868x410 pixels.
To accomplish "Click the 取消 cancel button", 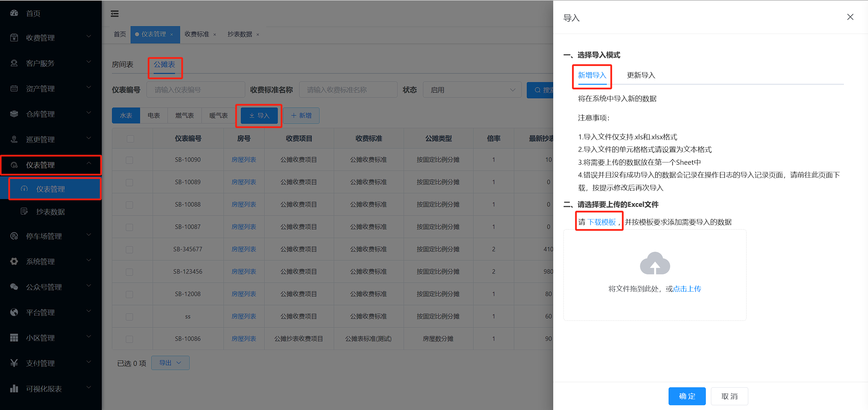I will (729, 396).
